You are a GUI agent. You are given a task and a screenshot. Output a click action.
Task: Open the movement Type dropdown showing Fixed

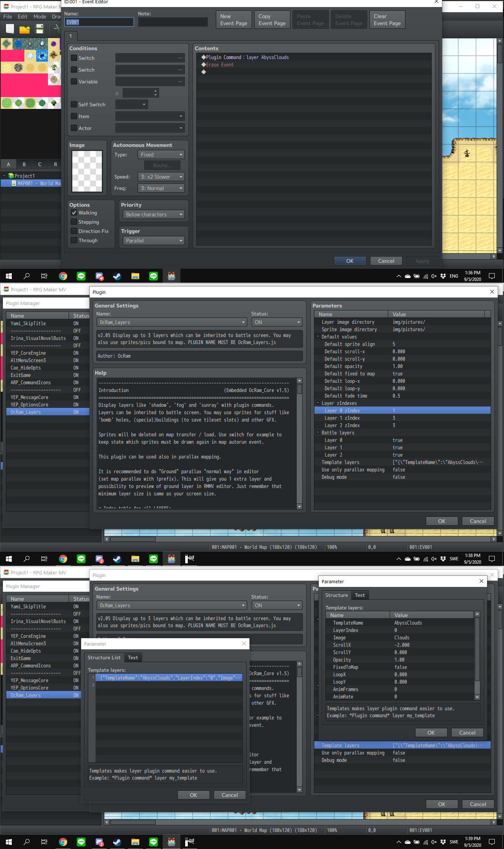(161, 155)
